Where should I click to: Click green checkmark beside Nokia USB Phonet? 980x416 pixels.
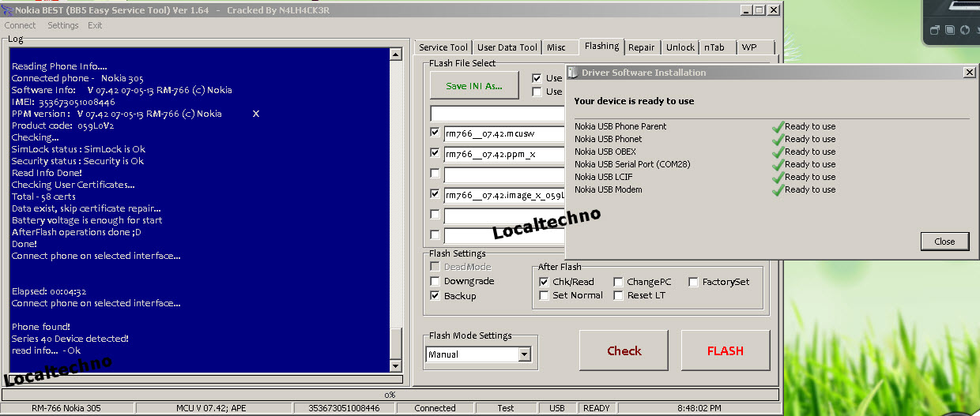click(778, 139)
